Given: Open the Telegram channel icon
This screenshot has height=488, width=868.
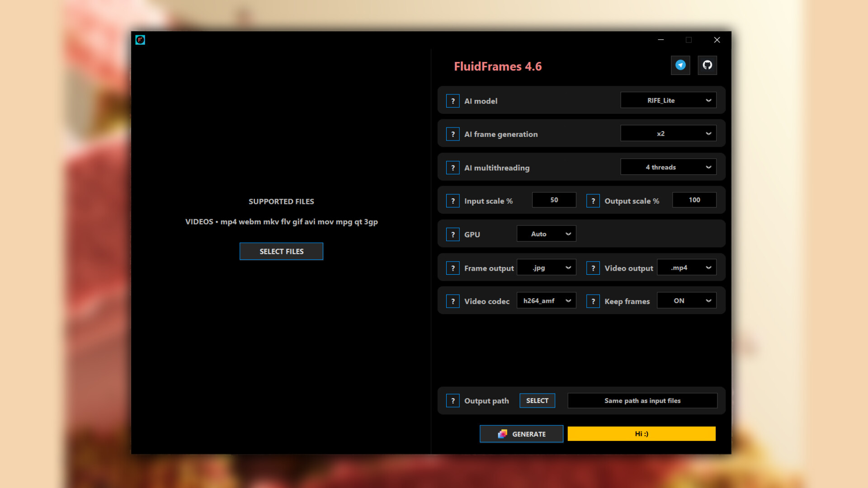Looking at the screenshot, I should (680, 65).
